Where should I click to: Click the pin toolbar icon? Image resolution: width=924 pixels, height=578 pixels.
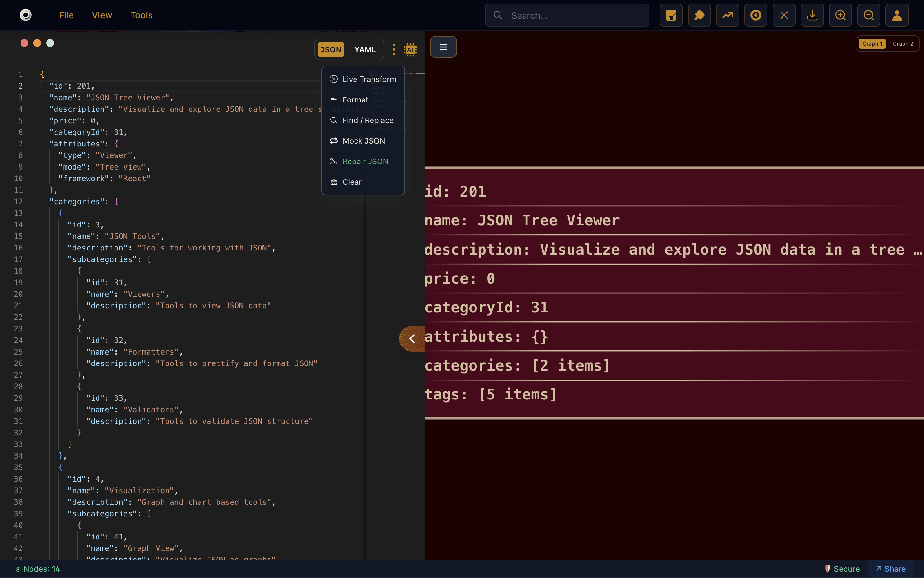[x=699, y=15]
